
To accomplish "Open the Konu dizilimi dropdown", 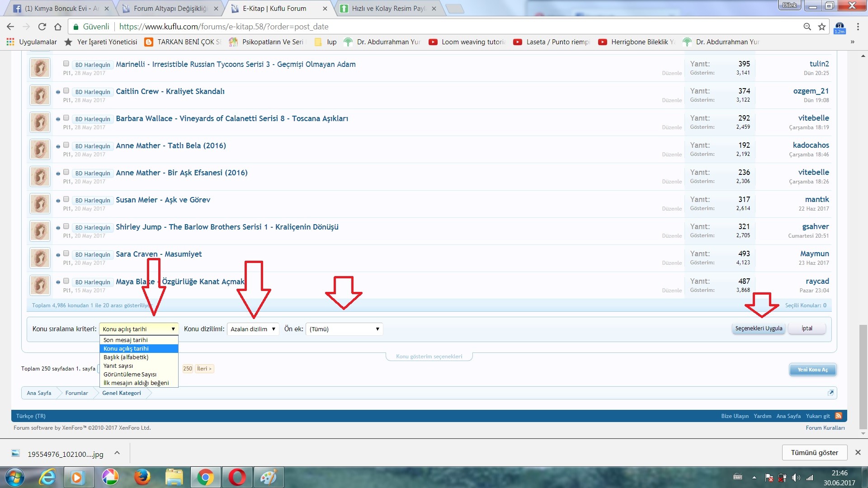I will 253,329.
